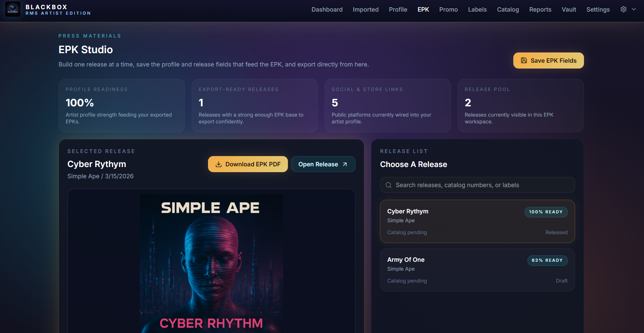Click the Blackbox logo in the header
This screenshot has height=333, width=644.
[13, 9]
